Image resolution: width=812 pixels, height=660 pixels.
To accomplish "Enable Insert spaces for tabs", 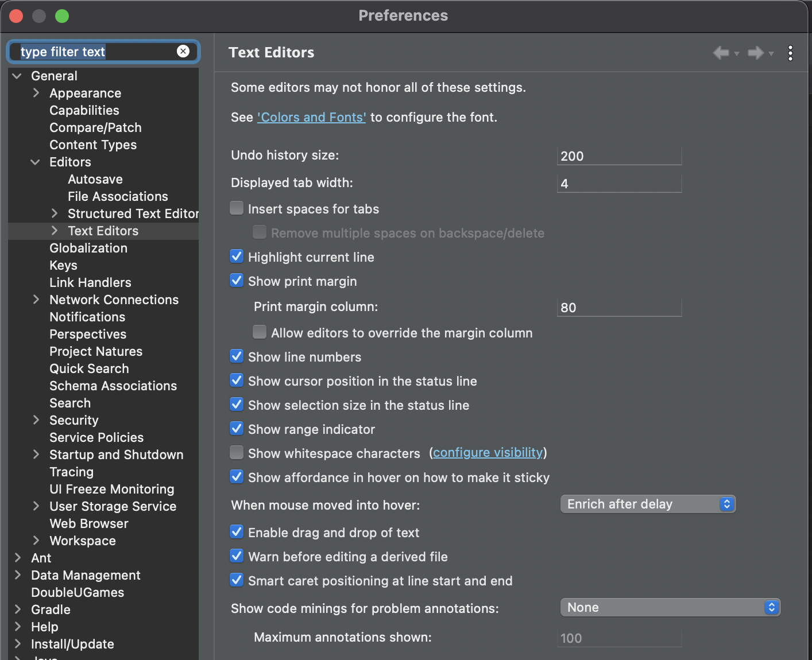I will [x=237, y=208].
